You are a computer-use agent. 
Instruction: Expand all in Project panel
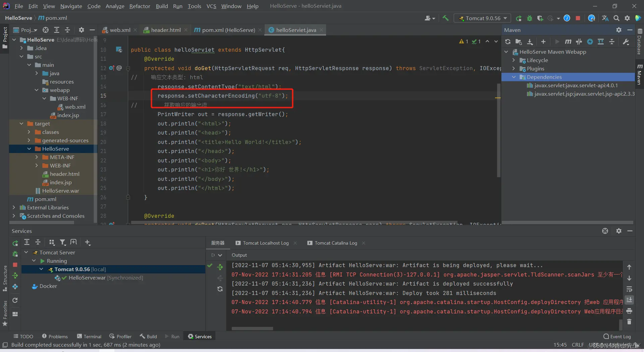point(57,30)
